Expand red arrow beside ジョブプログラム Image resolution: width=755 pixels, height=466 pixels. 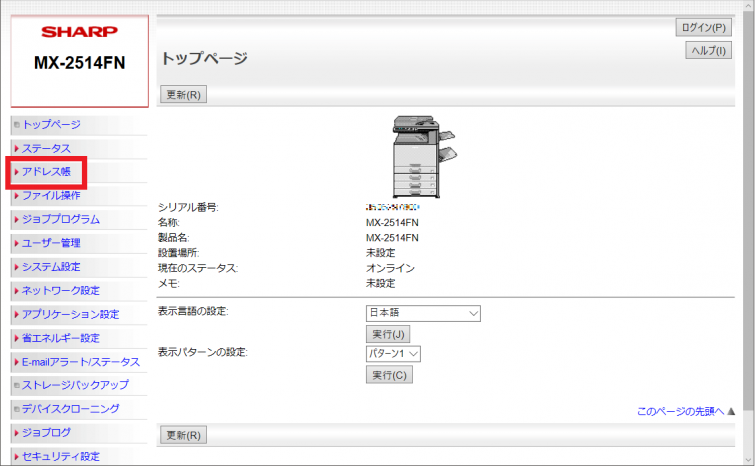[x=16, y=219]
